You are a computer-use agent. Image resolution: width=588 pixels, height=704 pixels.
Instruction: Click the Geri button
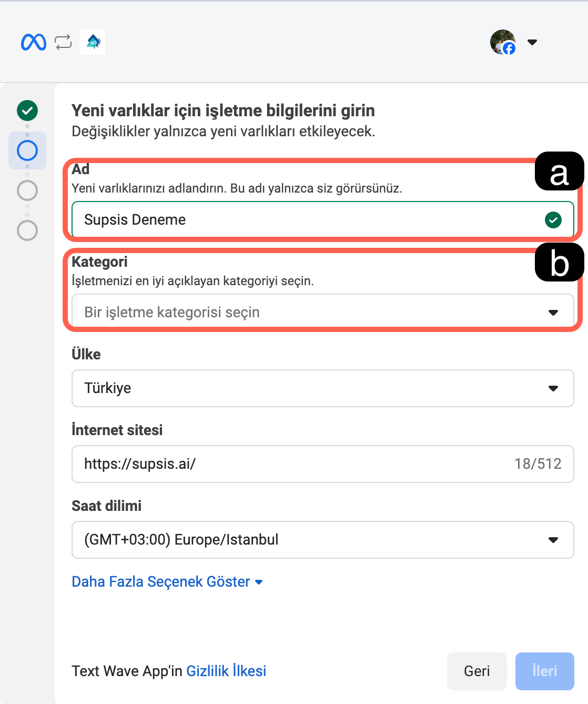click(477, 671)
